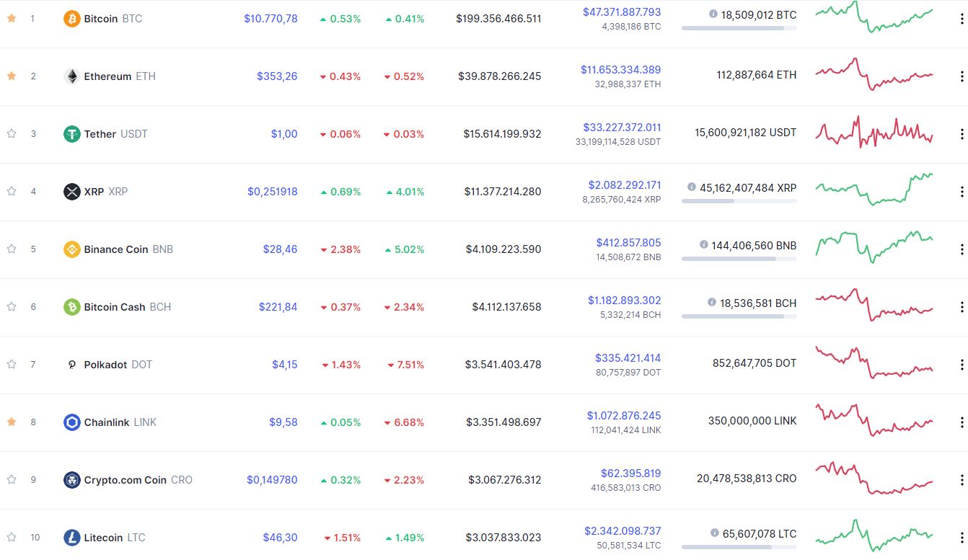Toggle the Litecoin watchlist star
The height and width of the screenshot is (560, 968).
[12, 537]
